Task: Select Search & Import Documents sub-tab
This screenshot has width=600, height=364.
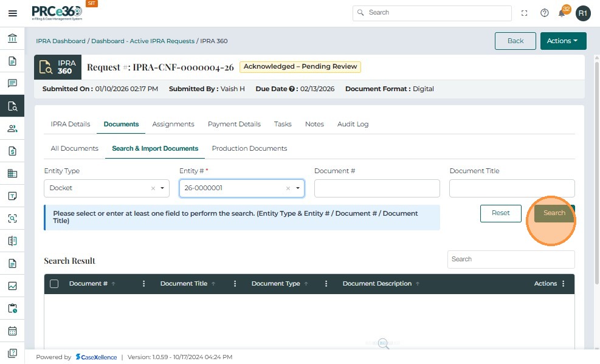Action: (x=155, y=148)
